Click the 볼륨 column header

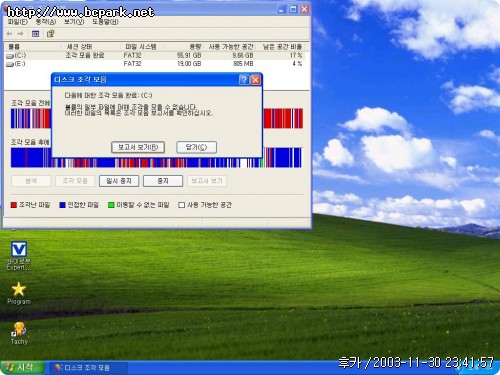click(x=33, y=47)
